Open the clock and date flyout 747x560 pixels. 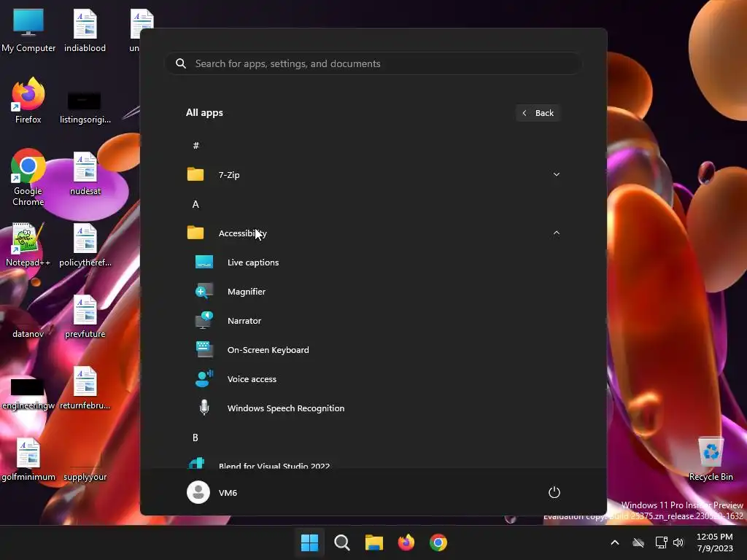point(715,542)
